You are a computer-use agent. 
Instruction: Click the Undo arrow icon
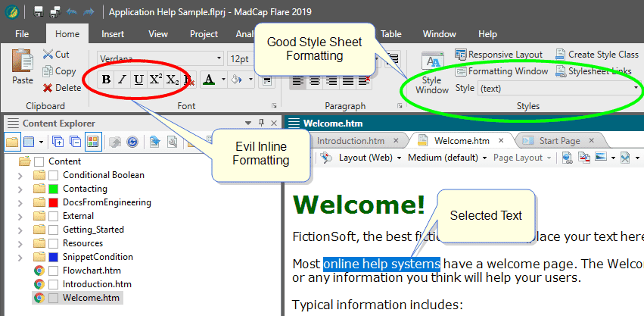[x=72, y=12]
